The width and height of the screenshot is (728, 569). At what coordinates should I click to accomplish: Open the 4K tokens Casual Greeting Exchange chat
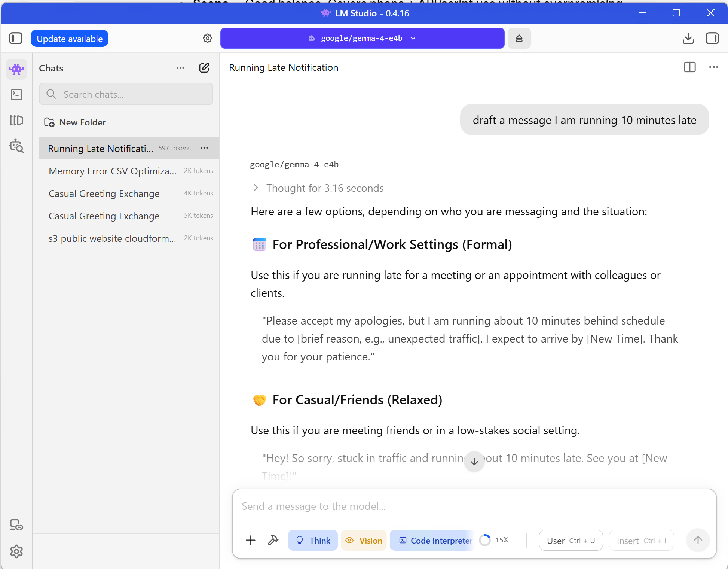coord(129,193)
